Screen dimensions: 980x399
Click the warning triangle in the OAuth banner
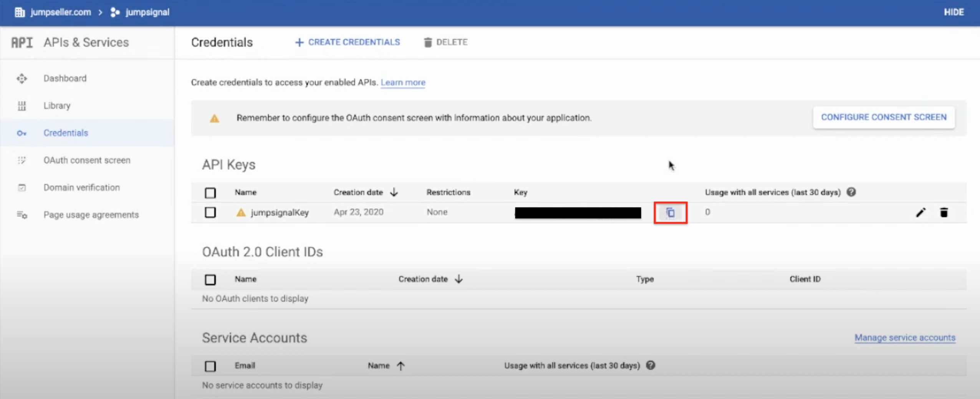[214, 118]
